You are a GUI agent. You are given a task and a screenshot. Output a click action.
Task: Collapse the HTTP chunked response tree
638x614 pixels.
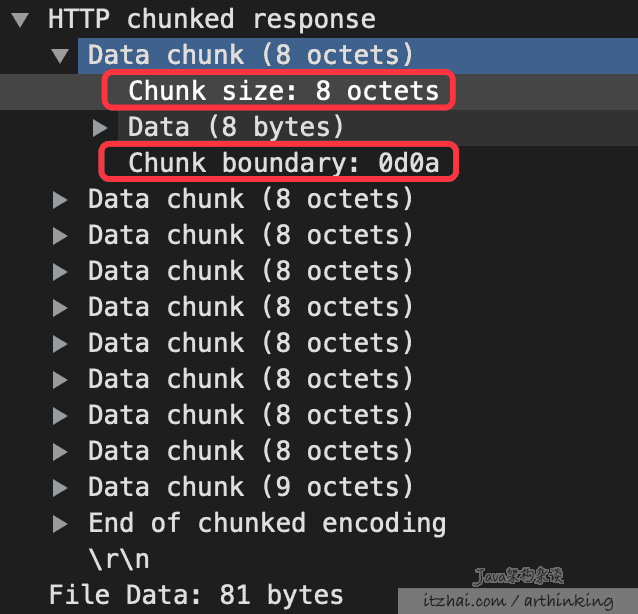tap(20, 20)
